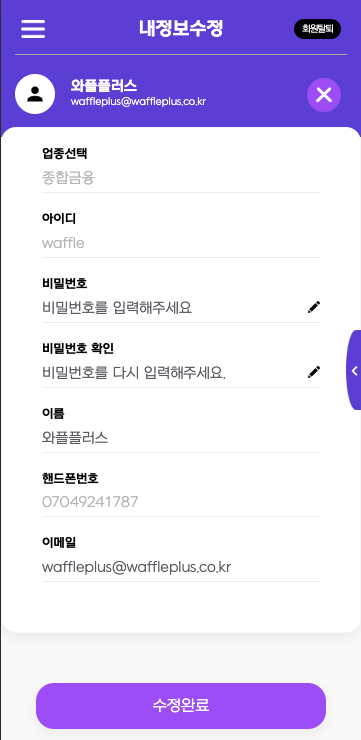Open the 업종선택 field showing 종합금융
The width and height of the screenshot is (361, 740).
click(x=181, y=178)
